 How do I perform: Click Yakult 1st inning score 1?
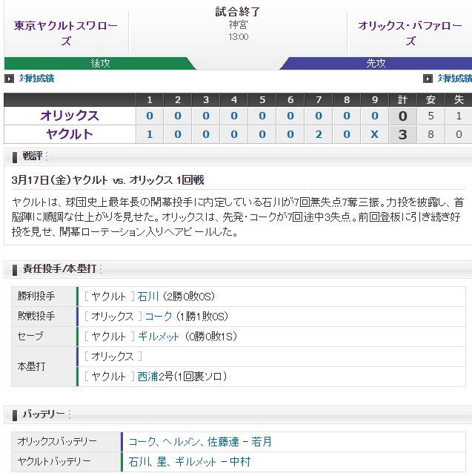150,134
